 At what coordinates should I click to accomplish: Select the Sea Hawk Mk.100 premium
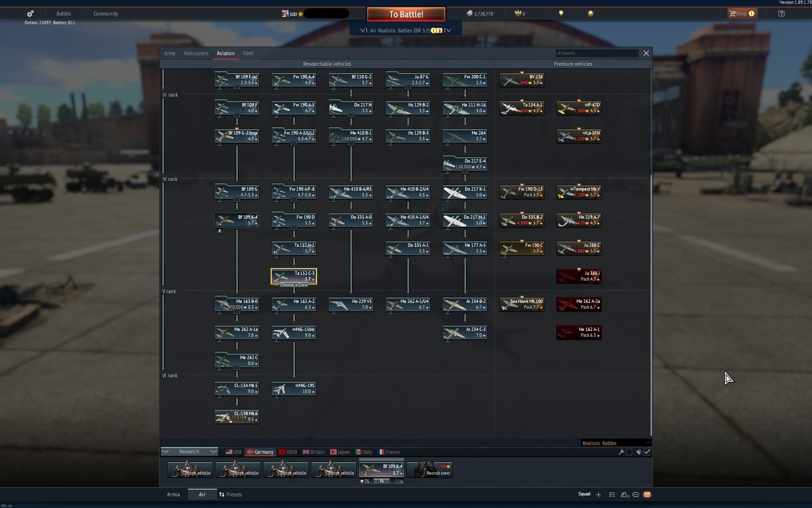point(522,304)
